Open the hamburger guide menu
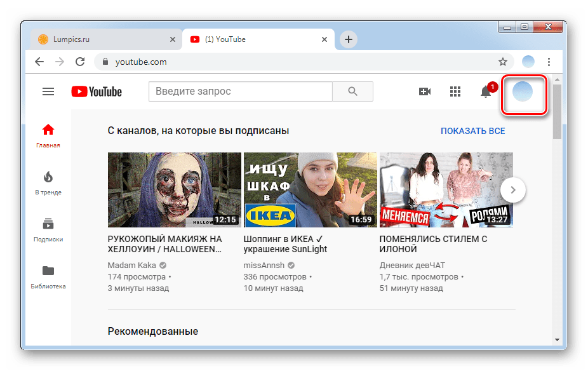 click(x=48, y=91)
